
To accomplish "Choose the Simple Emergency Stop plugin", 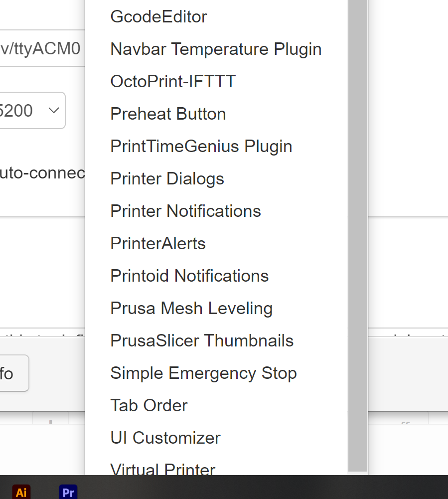I will click(x=203, y=373).
